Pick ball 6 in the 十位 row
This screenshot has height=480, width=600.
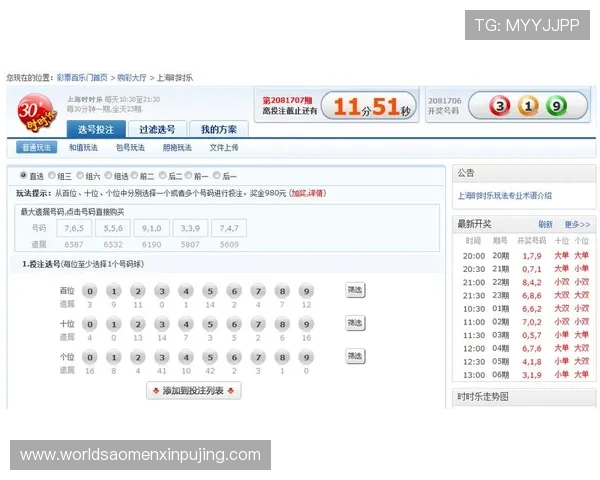(234, 324)
